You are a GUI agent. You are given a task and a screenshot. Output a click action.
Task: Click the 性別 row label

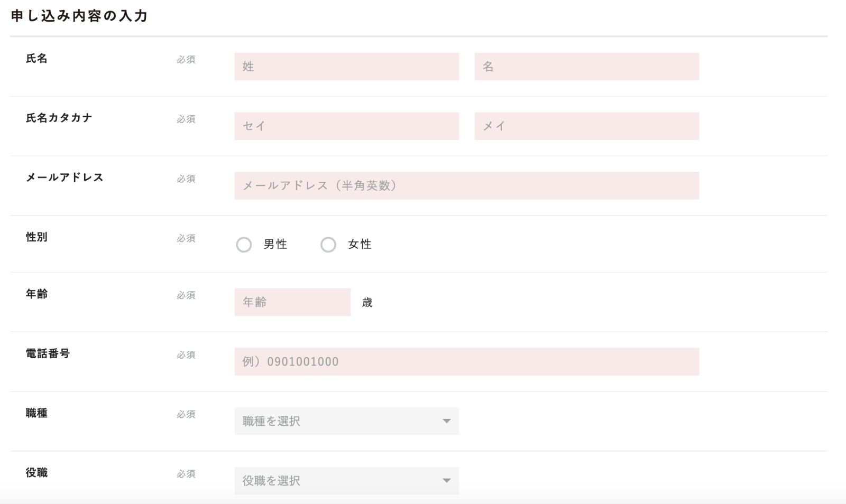[37, 237]
